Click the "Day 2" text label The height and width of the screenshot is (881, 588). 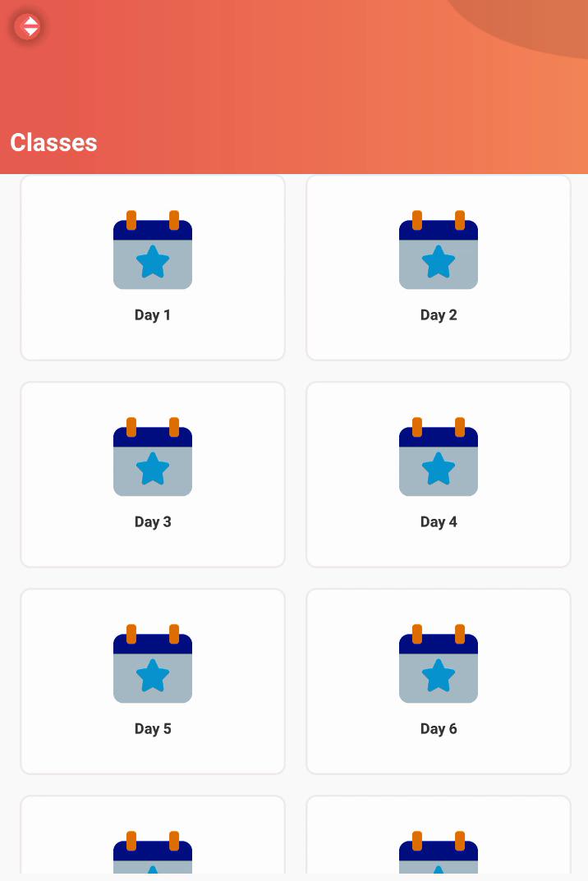[x=439, y=315]
